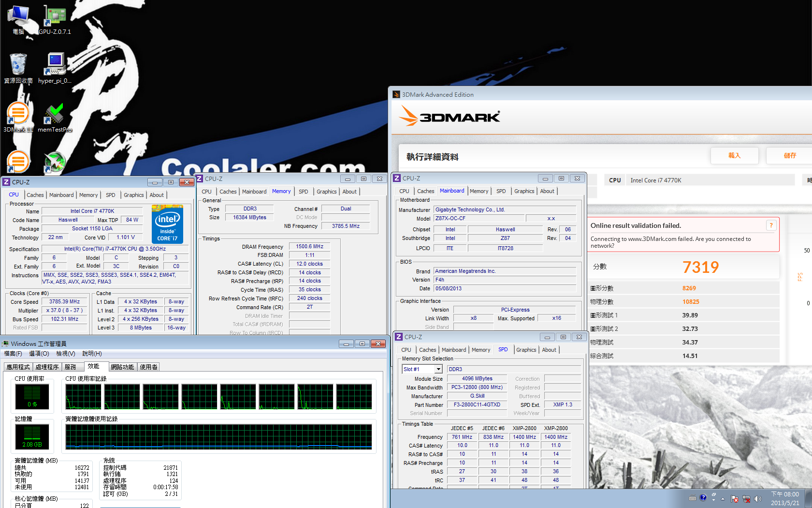Select the CPU tab in the CPU-Z Memory-tab window
The width and height of the screenshot is (812, 508).
point(207,192)
